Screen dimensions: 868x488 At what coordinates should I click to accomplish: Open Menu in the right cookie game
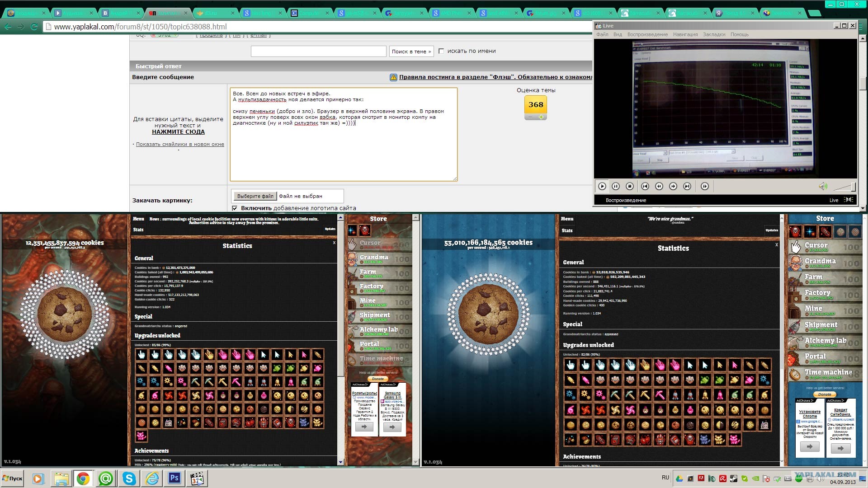(x=567, y=219)
